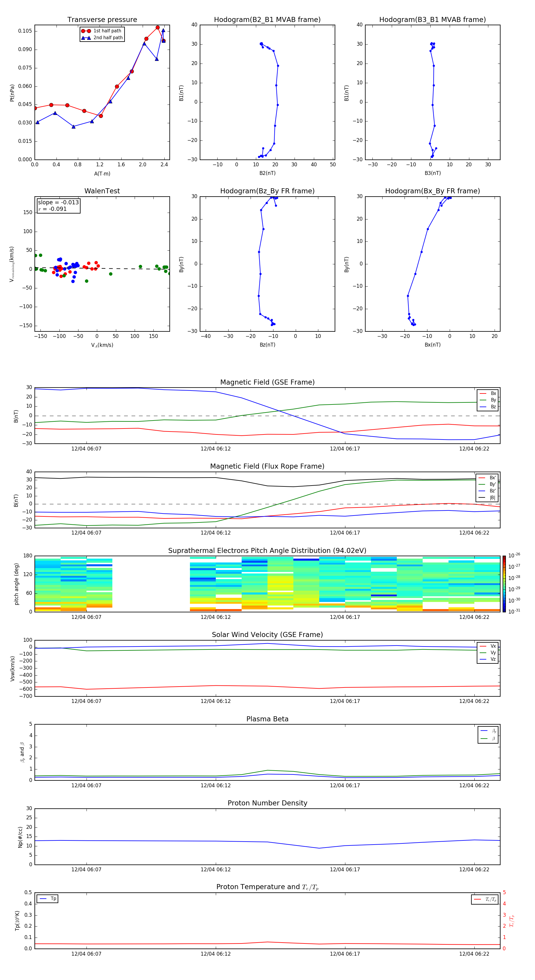535x980 pixels.
Task: Click the 'Suprathermal Electrons Pitch Angle Distribution' title
Action: (x=267, y=551)
